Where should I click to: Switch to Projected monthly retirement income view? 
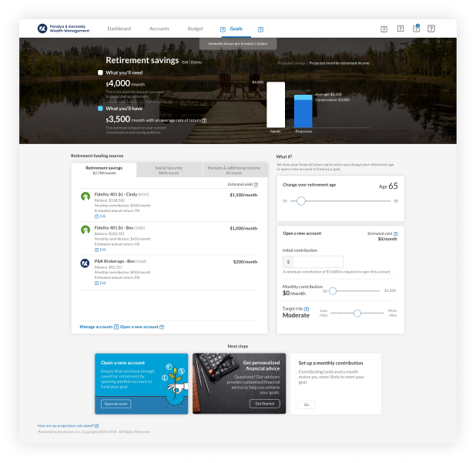tap(339, 63)
